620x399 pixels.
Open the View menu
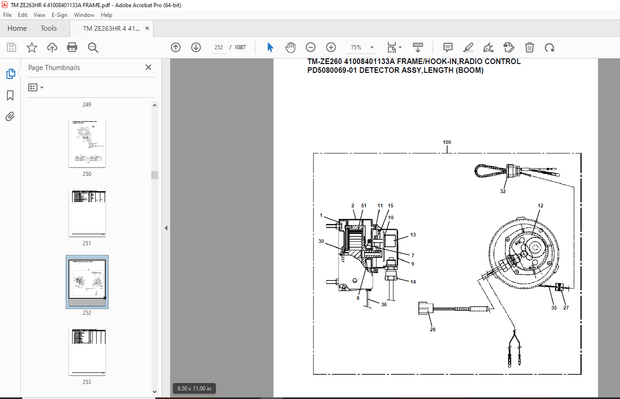(x=40, y=15)
